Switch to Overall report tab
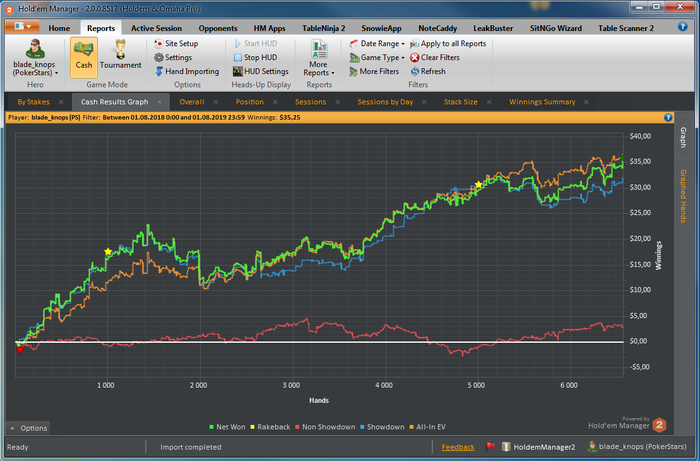 192,102
